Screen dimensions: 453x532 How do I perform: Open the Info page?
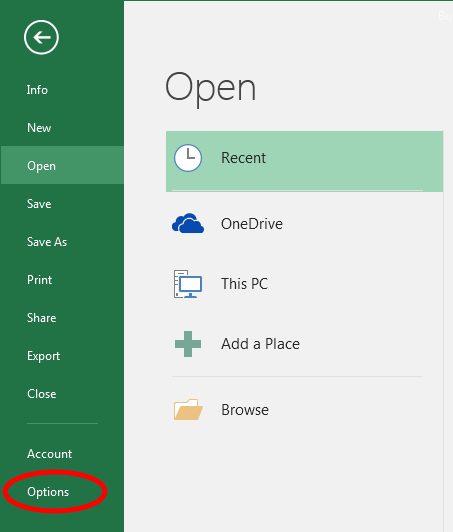point(37,90)
